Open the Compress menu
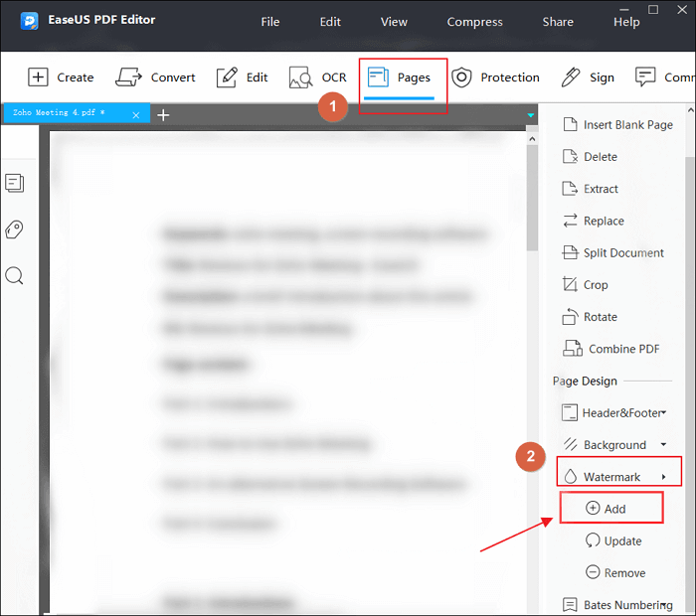696x616 pixels. click(474, 22)
